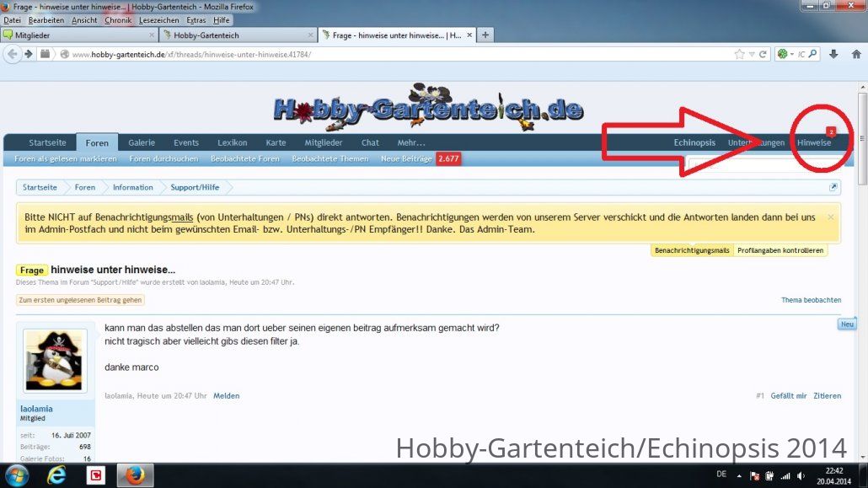Screen dimensions: 868x488
Task: Open the Ansicht menu
Action: click(85, 20)
